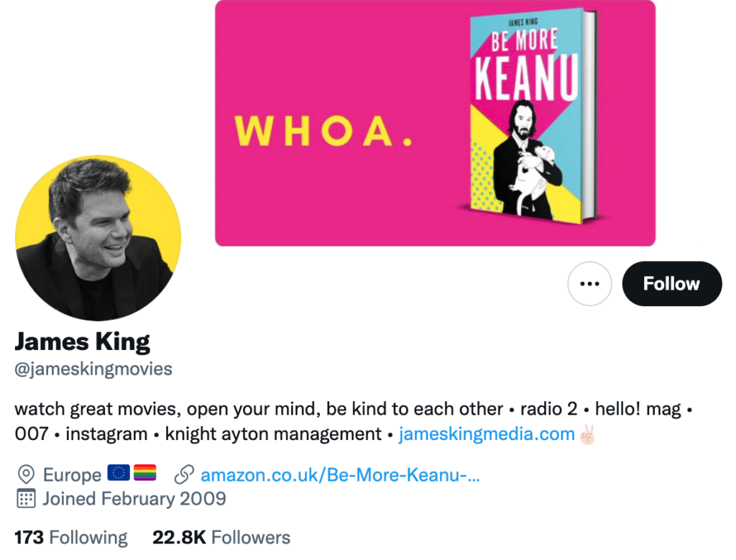Click the rainbow pride flag emoji
736x560 pixels.
coord(144,474)
